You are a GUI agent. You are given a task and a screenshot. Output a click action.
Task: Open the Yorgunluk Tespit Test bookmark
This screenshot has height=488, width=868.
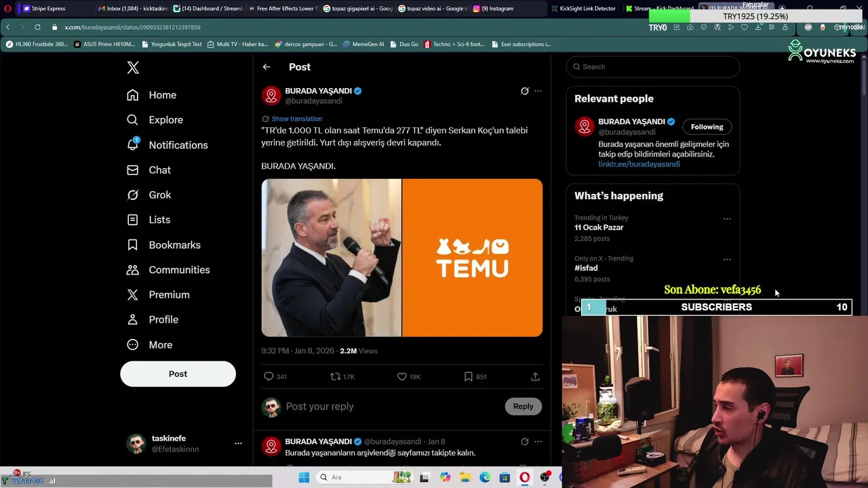[172, 44]
